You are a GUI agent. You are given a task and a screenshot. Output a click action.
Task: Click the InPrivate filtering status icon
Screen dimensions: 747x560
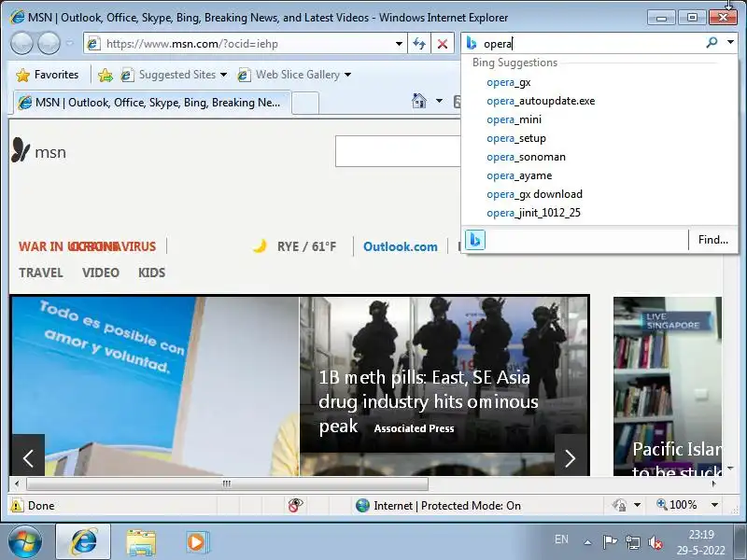[x=295, y=505]
